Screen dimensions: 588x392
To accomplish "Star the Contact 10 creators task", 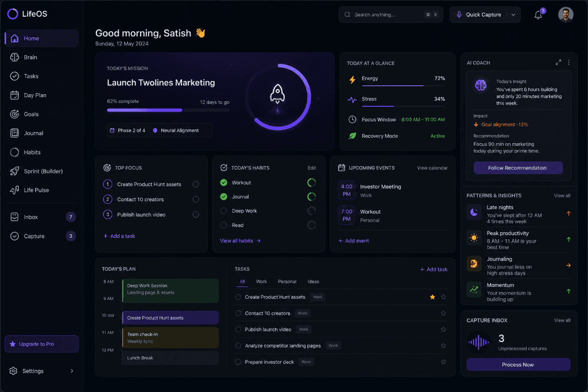I will click(x=444, y=313).
